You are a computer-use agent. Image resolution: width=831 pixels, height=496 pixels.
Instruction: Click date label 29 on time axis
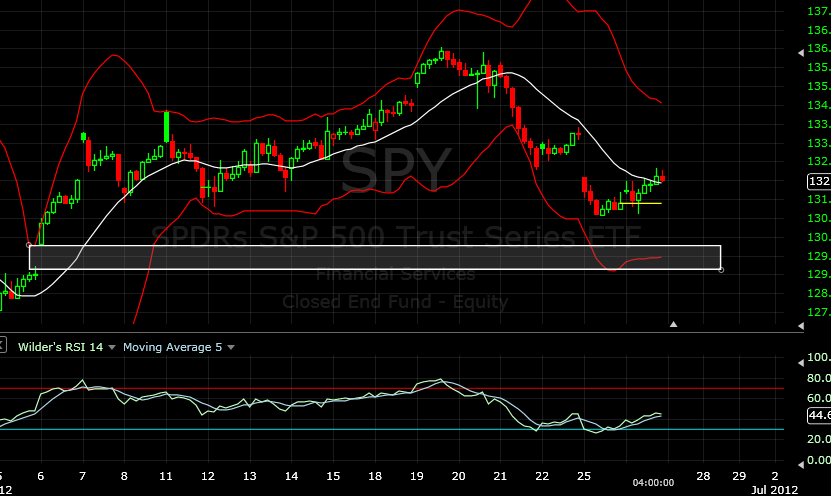pyautogui.click(x=739, y=476)
